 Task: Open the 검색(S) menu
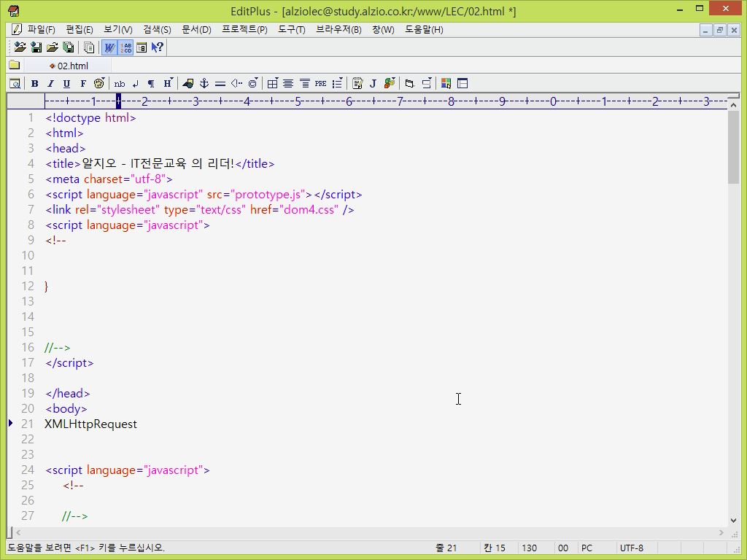tap(157, 29)
